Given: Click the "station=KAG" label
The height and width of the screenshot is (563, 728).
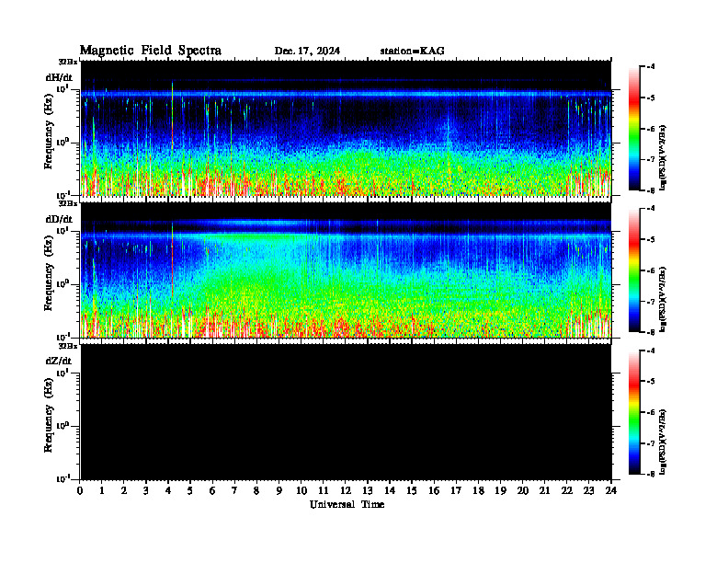Looking at the screenshot, I should (x=412, y=52).
